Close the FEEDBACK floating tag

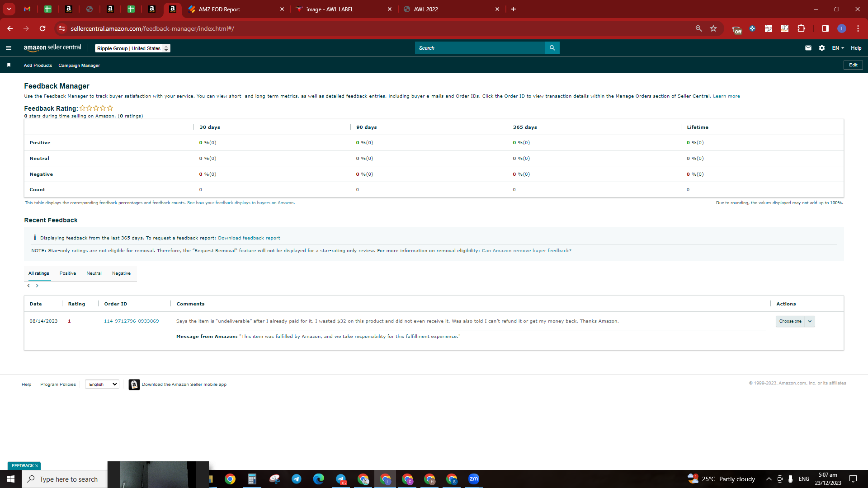coord(37,466)
